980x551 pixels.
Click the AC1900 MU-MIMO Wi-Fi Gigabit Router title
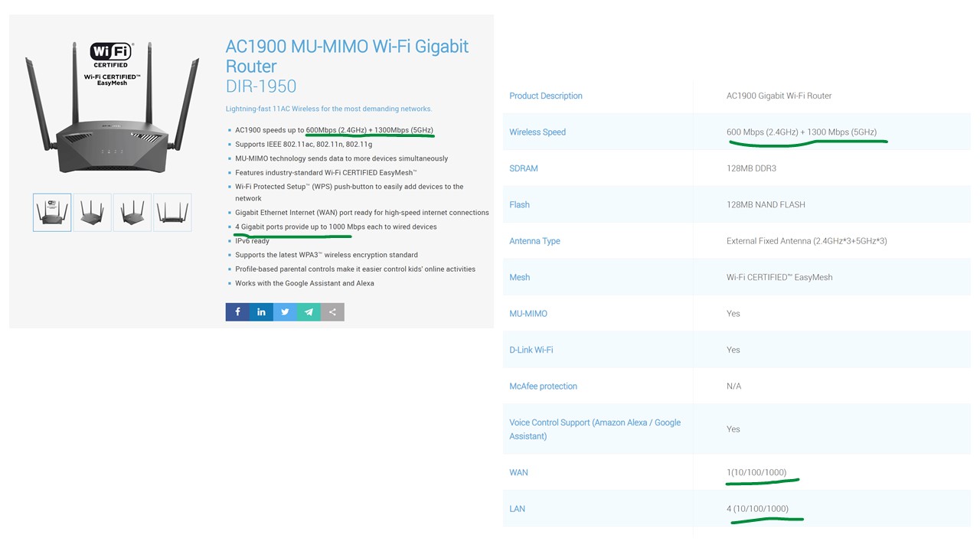coord(347,56)
